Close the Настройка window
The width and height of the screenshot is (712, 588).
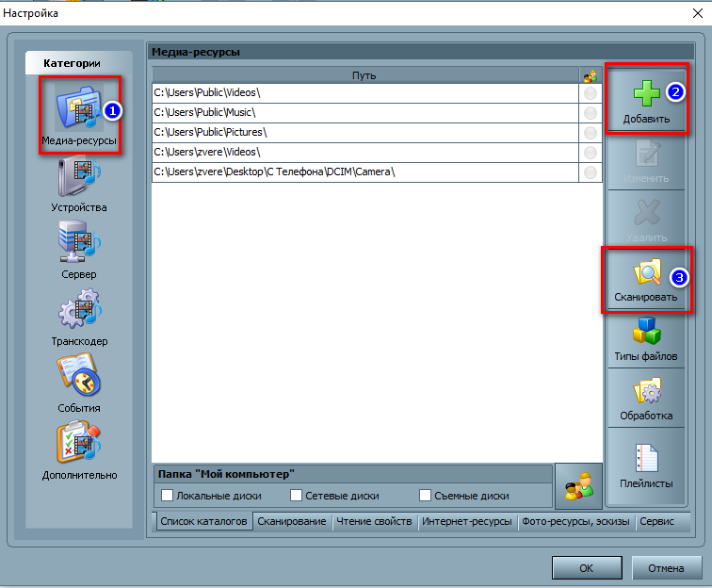698,13
